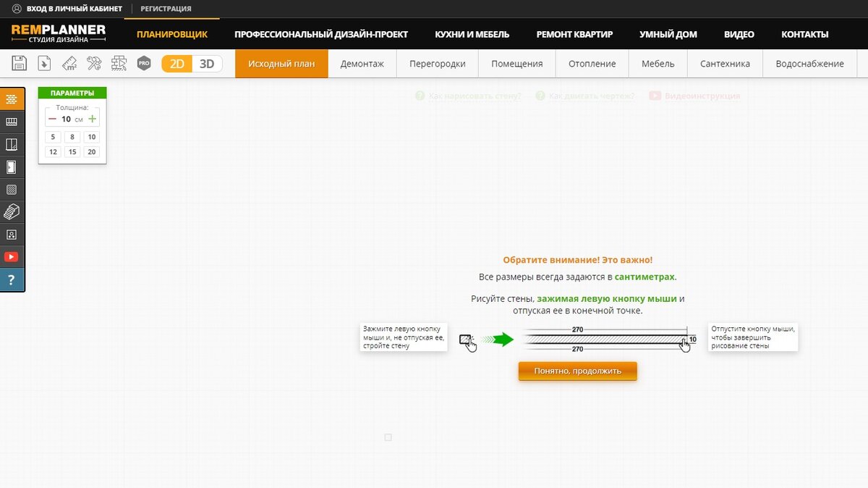Increase wall thickness with the plus control

click(92, 118)
